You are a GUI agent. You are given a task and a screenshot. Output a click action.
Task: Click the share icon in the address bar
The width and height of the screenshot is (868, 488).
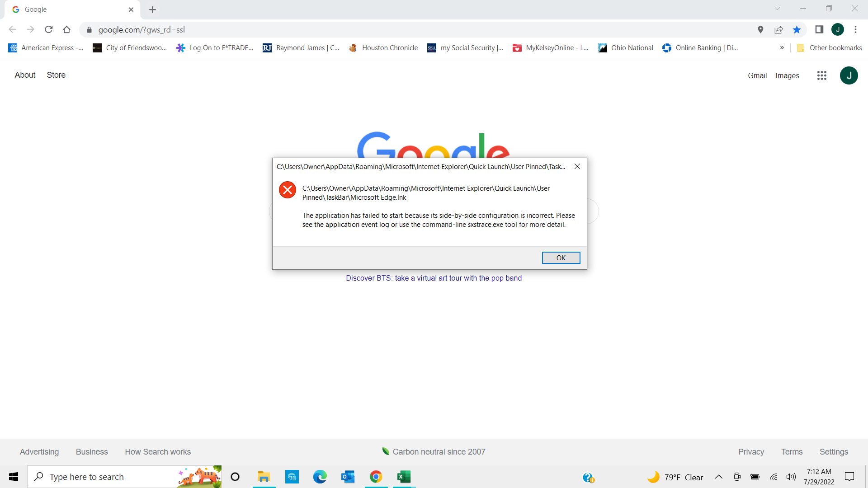[779, 29]
